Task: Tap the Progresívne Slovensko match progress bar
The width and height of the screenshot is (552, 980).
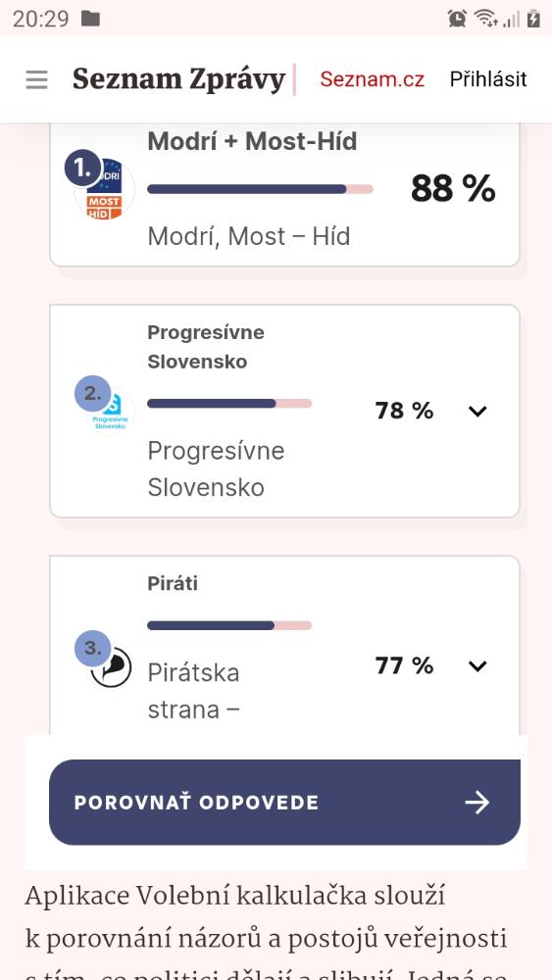Action: coord(229,404)
